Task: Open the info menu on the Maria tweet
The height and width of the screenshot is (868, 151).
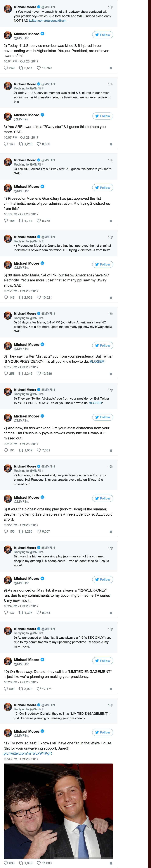Action: pos(111,298)
